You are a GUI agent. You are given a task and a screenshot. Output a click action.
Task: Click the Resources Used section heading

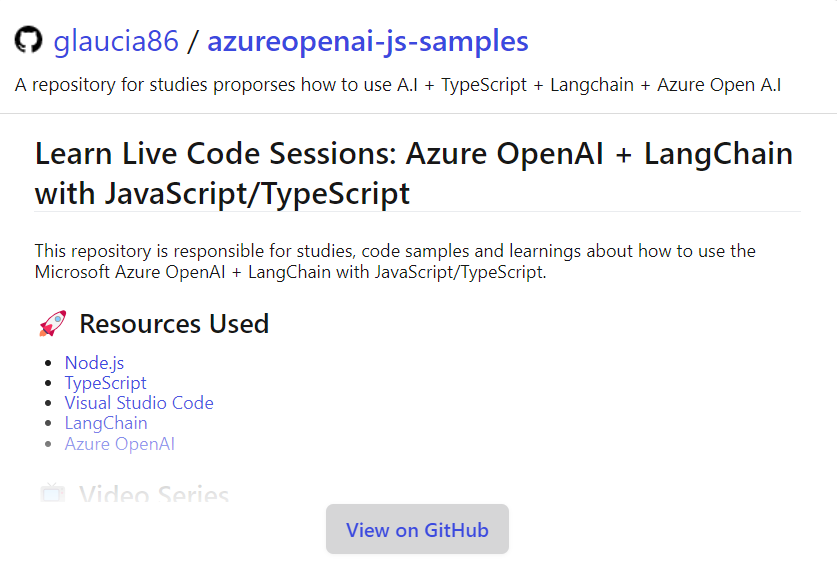tap(174, 323)
